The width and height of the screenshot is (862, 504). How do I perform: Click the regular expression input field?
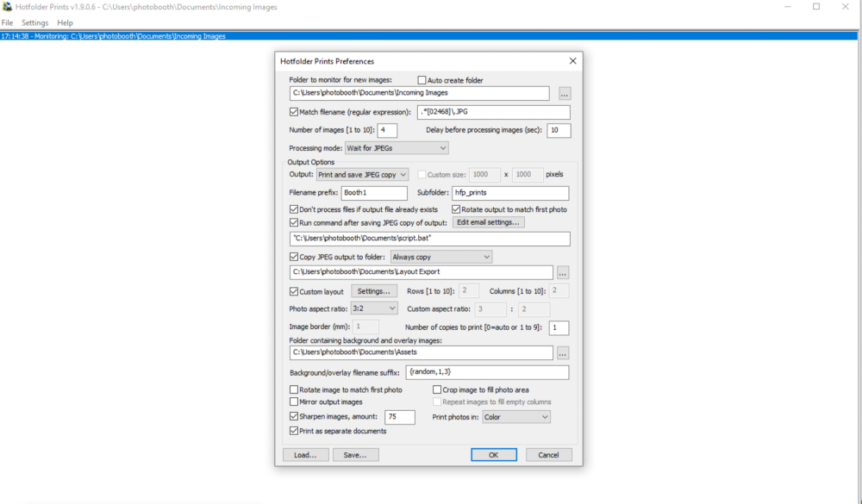pos(494,112)
